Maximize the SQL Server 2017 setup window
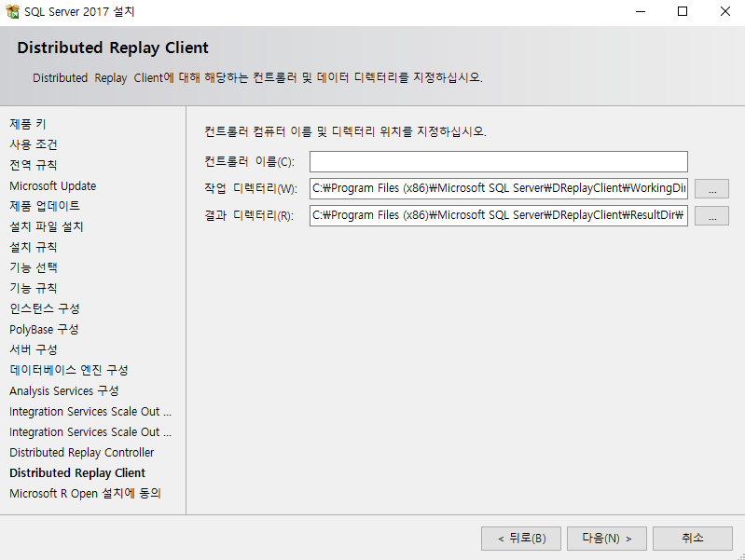Image resolution: width=745 pixels, height=560 pixels. tap(683, 11)
